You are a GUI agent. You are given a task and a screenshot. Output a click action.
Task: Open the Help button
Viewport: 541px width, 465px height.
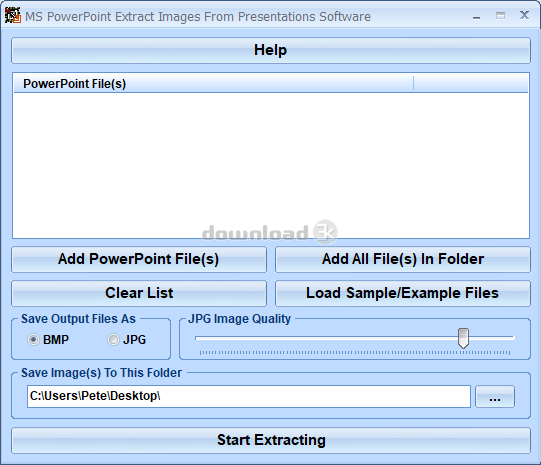click(x=271, y=50)
